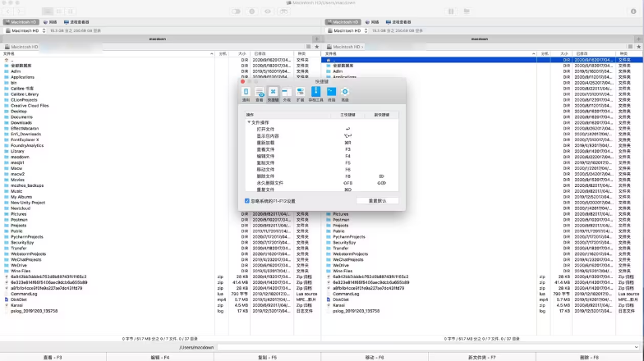Open archive tools preferences tab

tap(315, 94)
